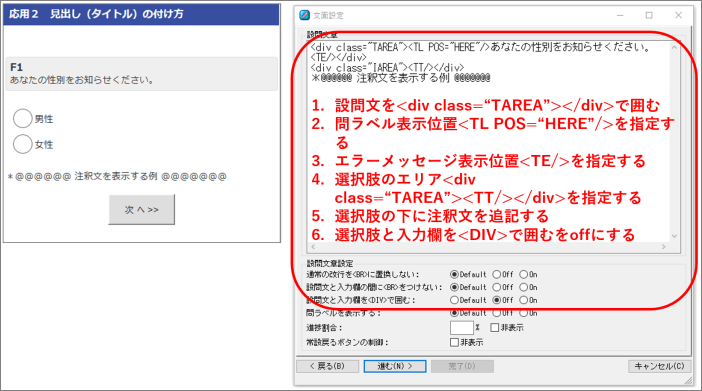Click the 文面設定 dialog title bar app icon
The height and width of the screenshot is (391, 702).
coord(304,15)
